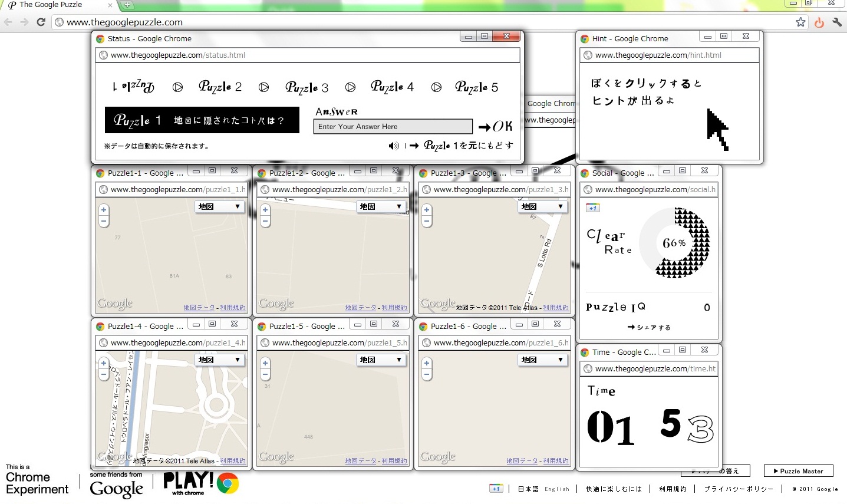Bookmark this page with the star icon
This screenshot has width=847, height=504.
[800, 22]
